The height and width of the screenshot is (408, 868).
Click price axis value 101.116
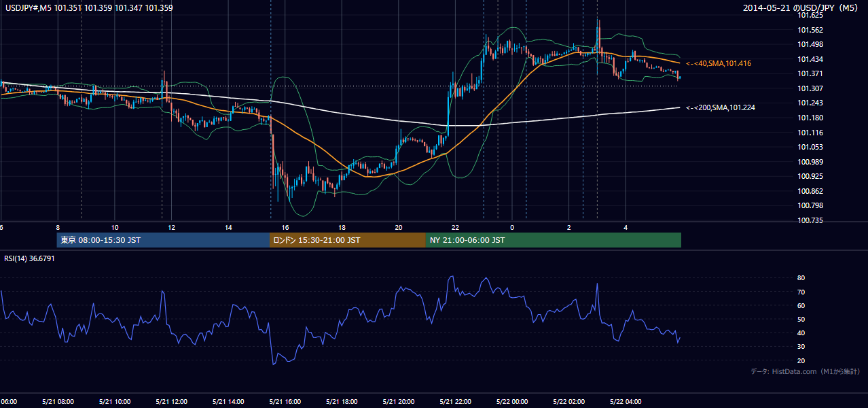[810, 133]
